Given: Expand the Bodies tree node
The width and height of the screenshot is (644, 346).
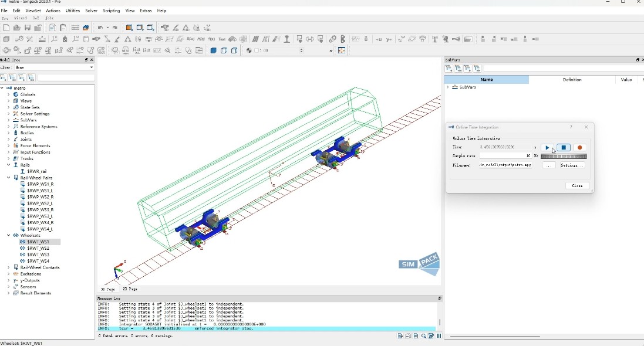Looking at the screenshot, I should point(9,133).
